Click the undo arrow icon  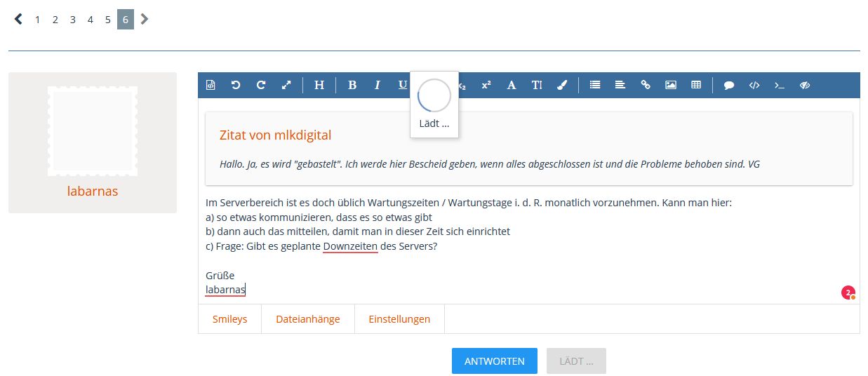(236, 85)
